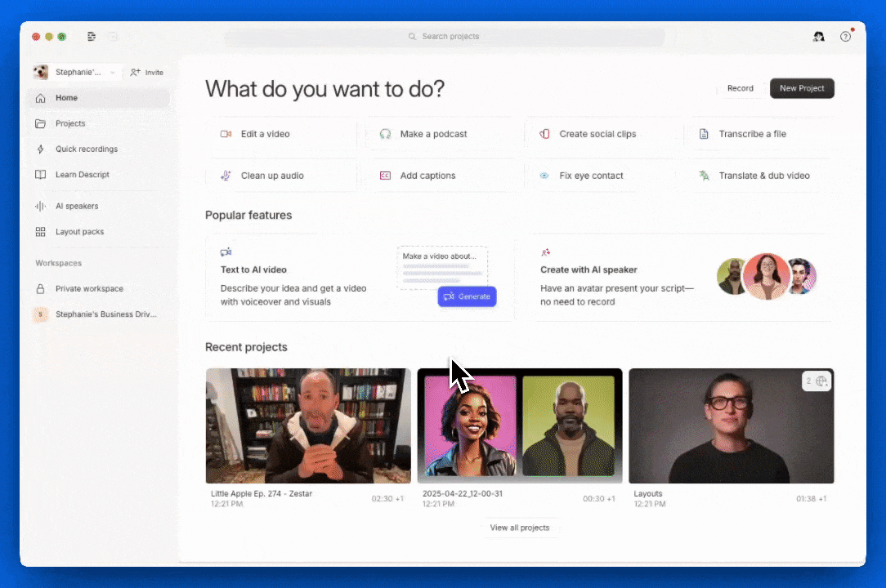Click the Record button
886x588 pixels.
[x=741, y=88]
